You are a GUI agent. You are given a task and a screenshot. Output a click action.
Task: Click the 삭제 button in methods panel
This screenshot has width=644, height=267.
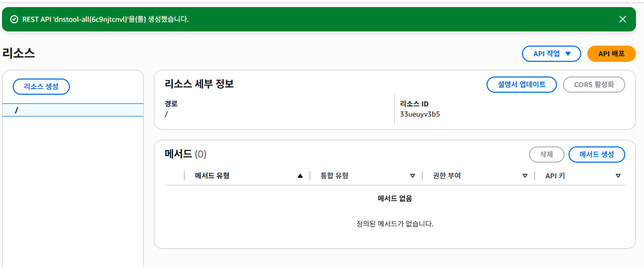(x=546, y=155)
